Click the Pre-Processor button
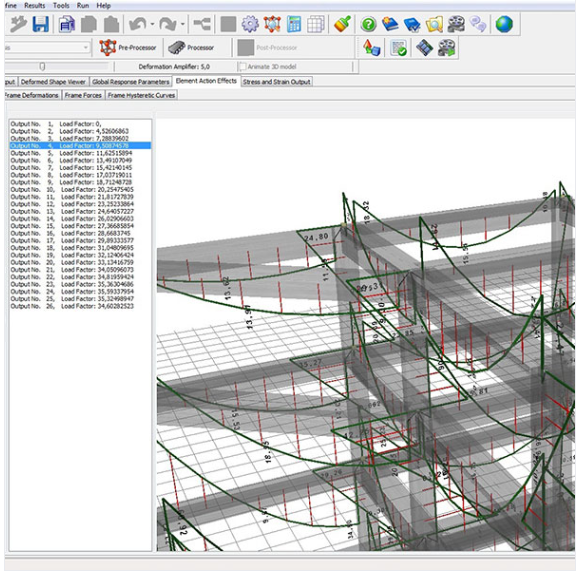The width and height of the screenshot is (577, 572). 128,47
